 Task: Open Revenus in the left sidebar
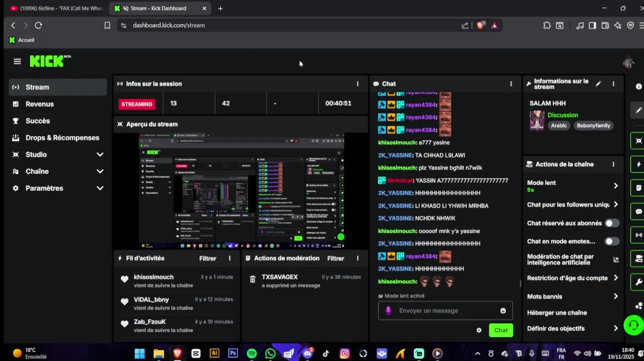[58, 104]
